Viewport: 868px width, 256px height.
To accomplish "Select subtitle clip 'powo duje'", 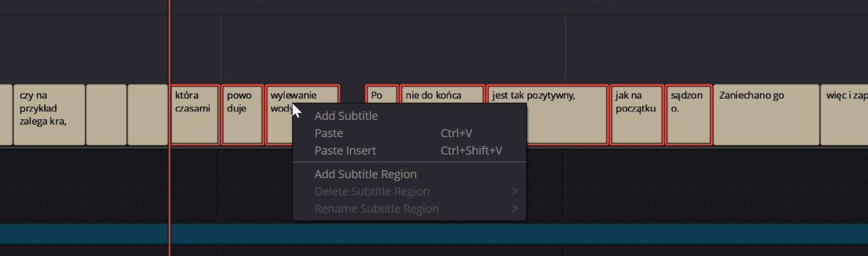I will (242, 115).
